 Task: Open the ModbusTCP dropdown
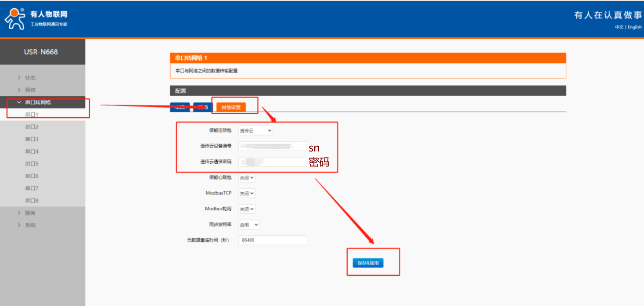246,193
